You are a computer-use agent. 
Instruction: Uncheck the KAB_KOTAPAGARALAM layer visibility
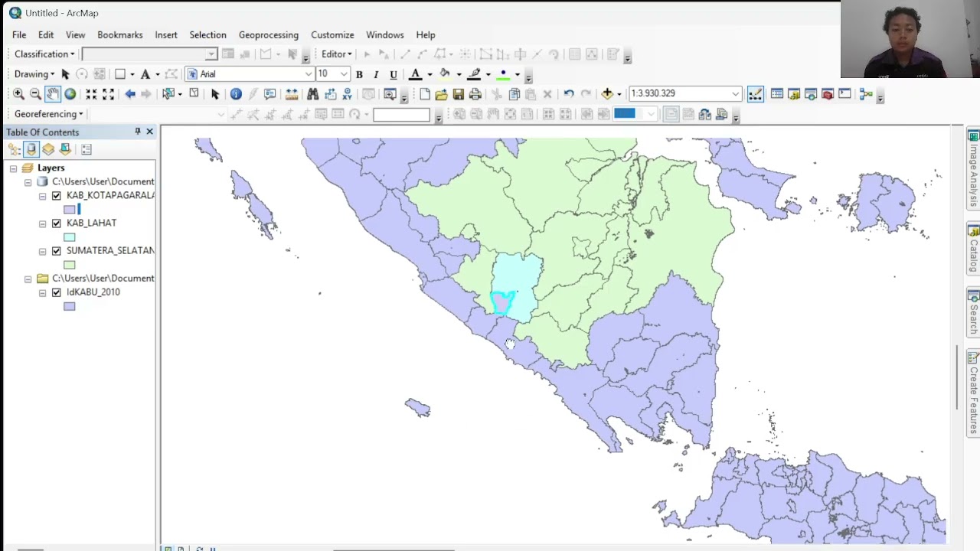(56, 196)
